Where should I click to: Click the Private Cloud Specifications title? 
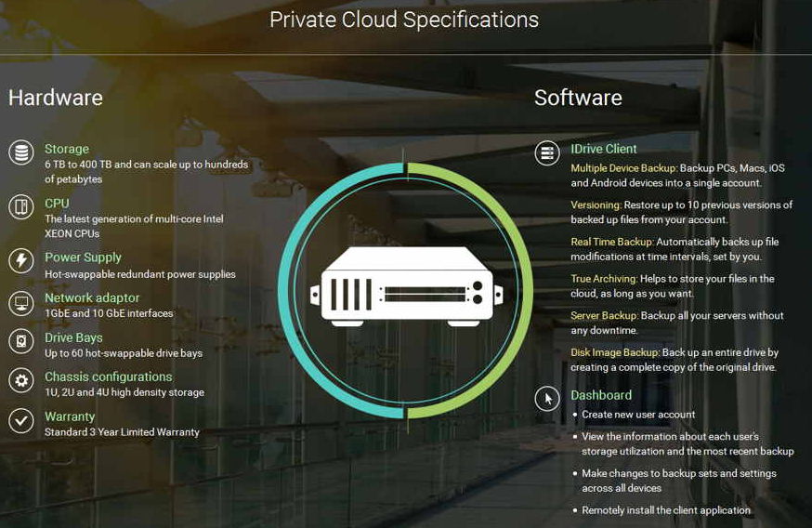pos(404,20)
